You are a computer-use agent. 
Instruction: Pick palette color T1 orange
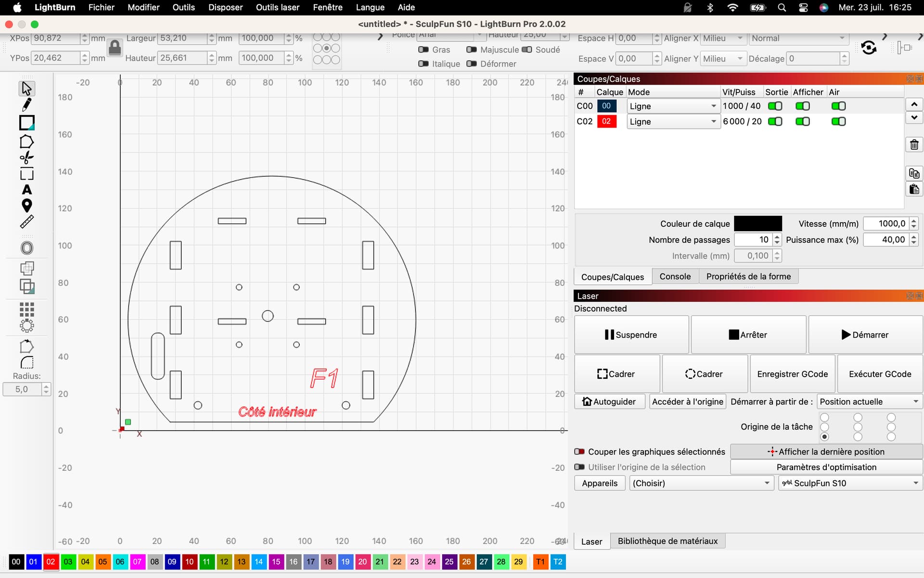(540, 562)
